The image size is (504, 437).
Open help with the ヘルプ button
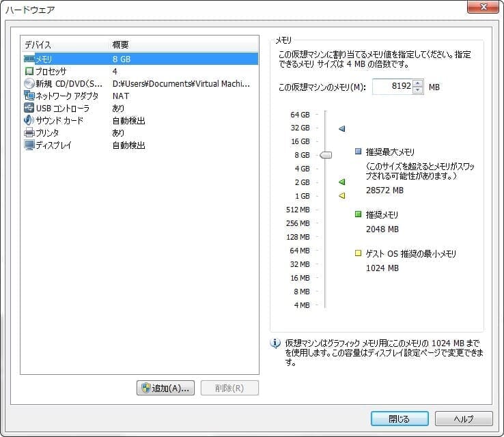[x=463, y=419]
